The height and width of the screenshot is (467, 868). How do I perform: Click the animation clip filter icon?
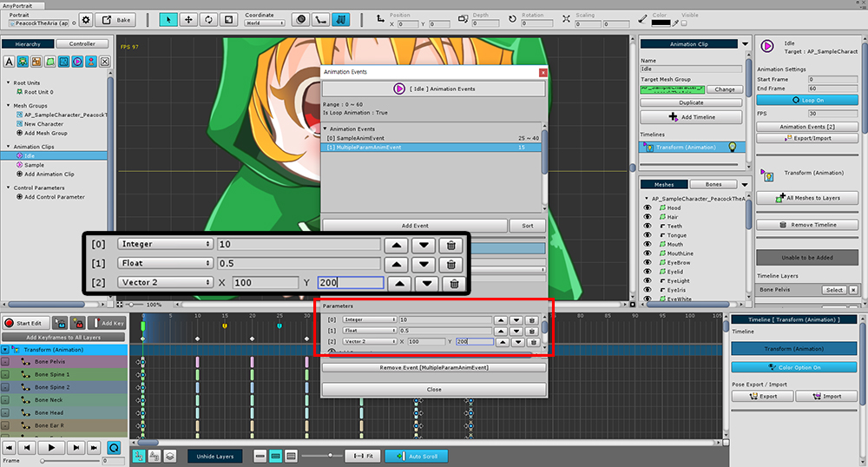(x=77, y=62)
